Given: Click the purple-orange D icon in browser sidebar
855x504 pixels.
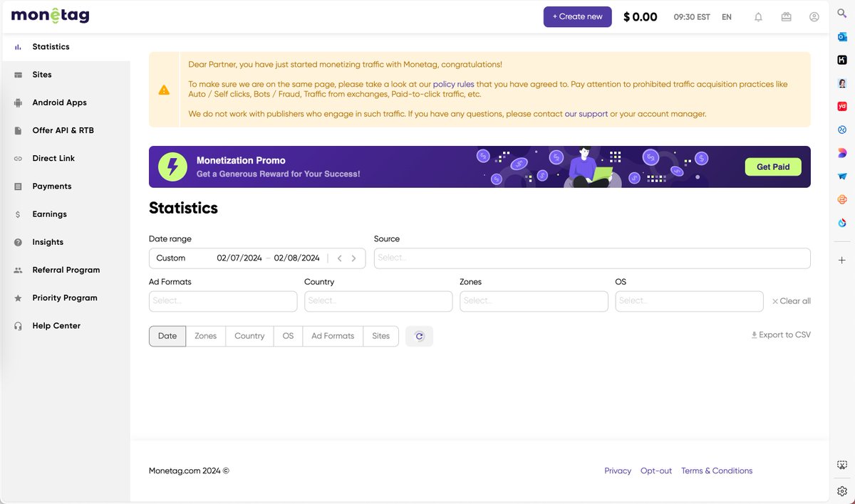Looking at the screenshot, I should [x=842, y=153].
